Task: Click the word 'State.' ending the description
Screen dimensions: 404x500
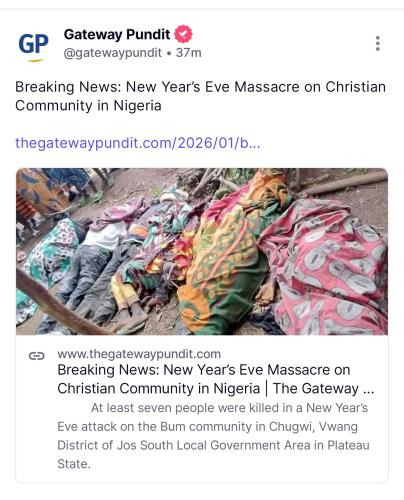Action: coord(74,464)
